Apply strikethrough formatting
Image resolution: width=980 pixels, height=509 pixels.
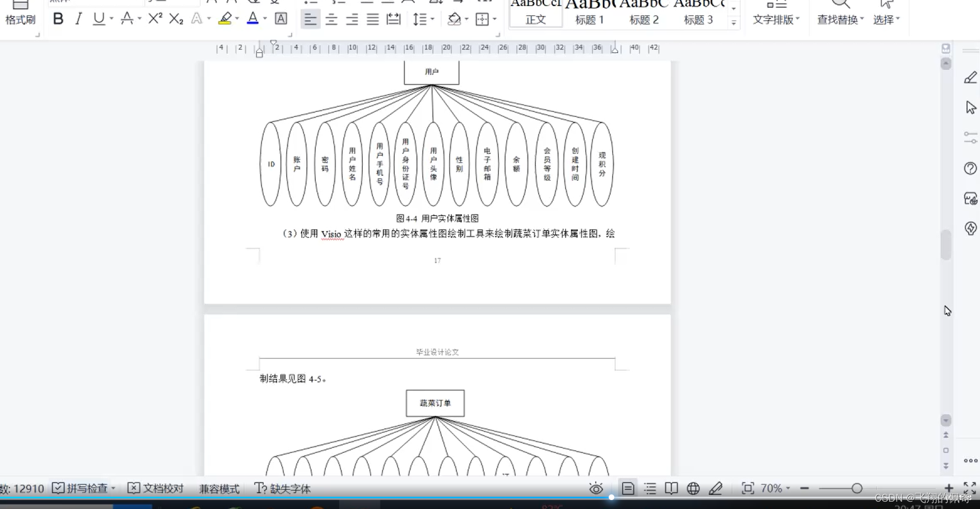click(x=127, y=19)
